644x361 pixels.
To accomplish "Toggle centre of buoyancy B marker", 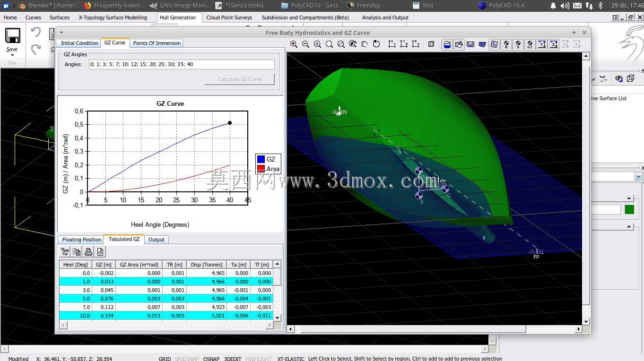I will (x=506, y=44).
